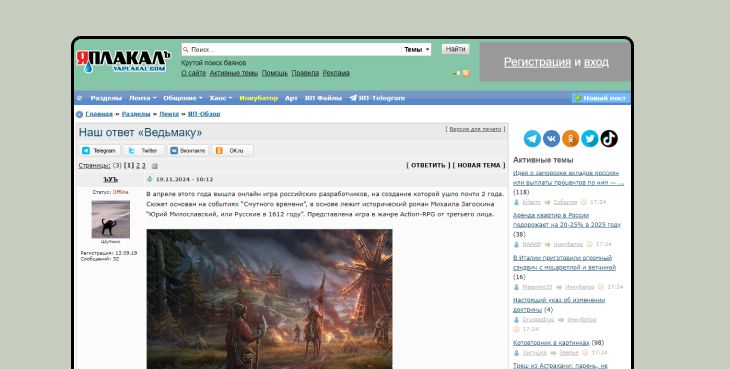
Task: Expand the Общение menu
Action: (182, 98)
